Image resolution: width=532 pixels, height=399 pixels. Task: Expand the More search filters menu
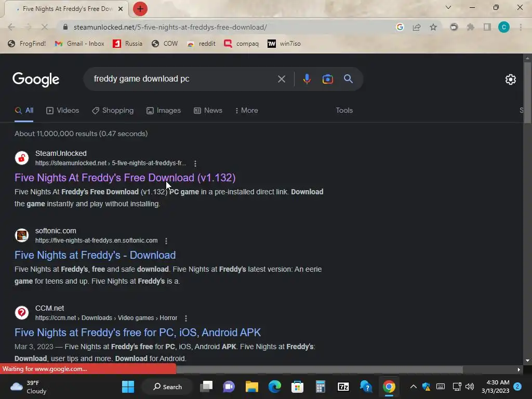pyautogui.click(x=247, y=111)
